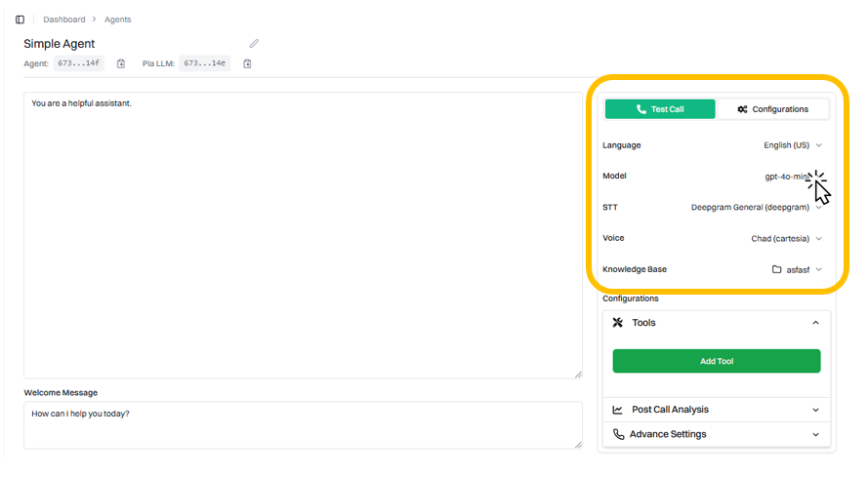Toggle the sidebar panel icon
The image size is (868, 477).
click(20, 20)
